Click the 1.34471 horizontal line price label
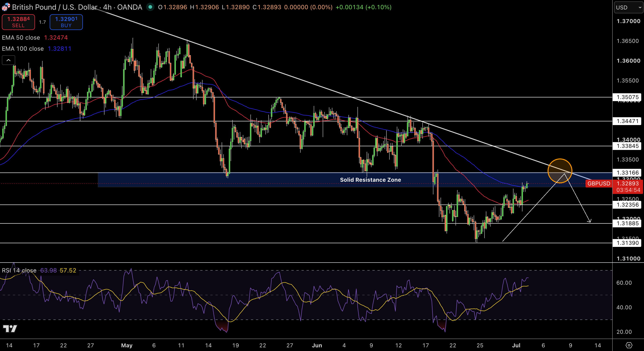Screen dimensions: 644x351 (627, 121)
